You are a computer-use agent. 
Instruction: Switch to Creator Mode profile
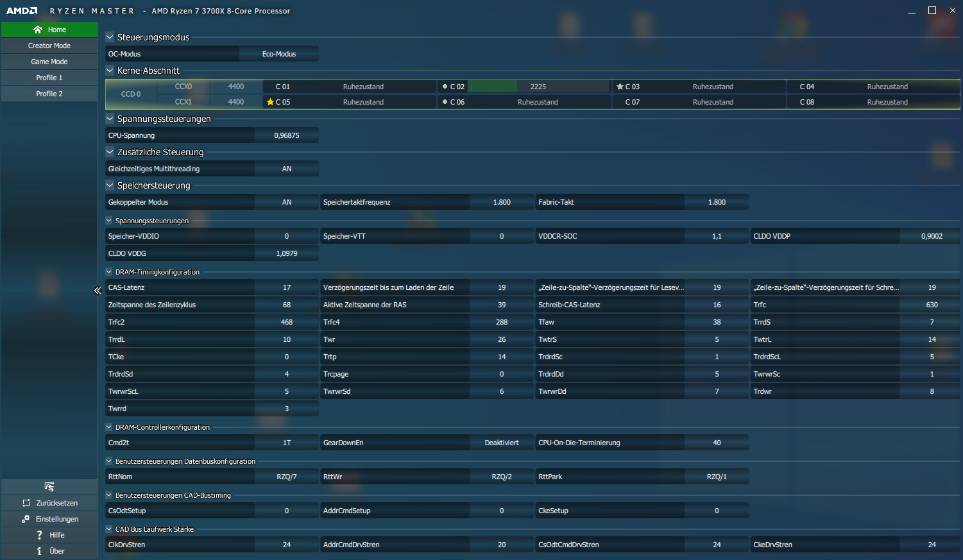click(49, 46)
